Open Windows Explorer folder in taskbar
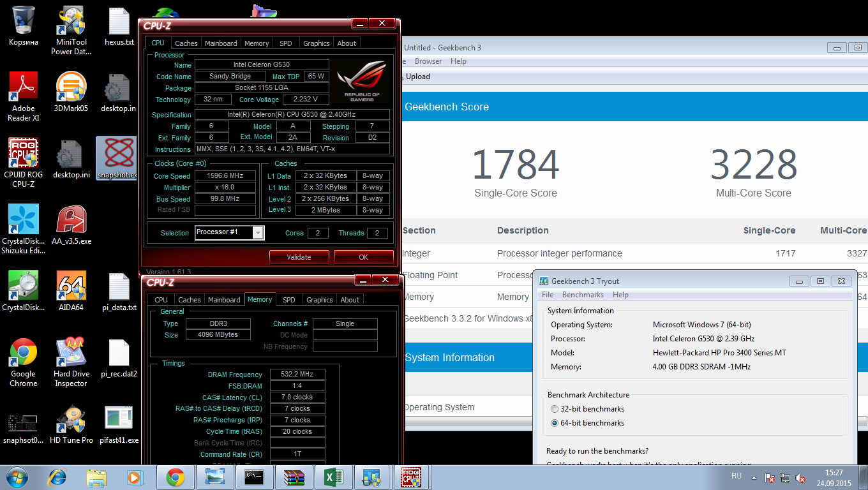Viewport: 868px width, 490px height. coord(97,477)
